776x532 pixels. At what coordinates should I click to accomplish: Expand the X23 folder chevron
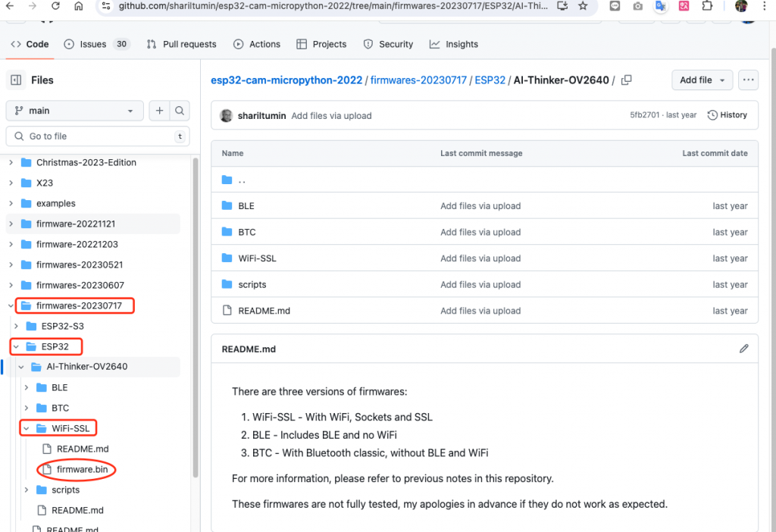[x=11, y=183]
